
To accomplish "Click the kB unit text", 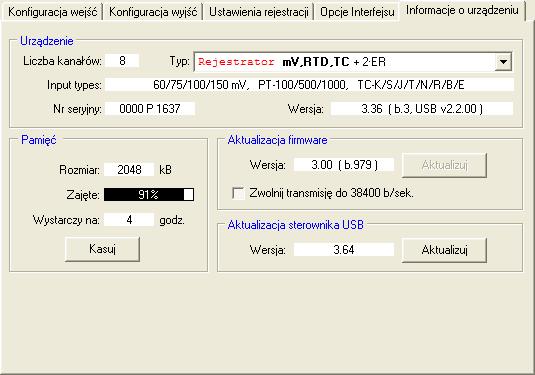I will (x=165, y=170).
